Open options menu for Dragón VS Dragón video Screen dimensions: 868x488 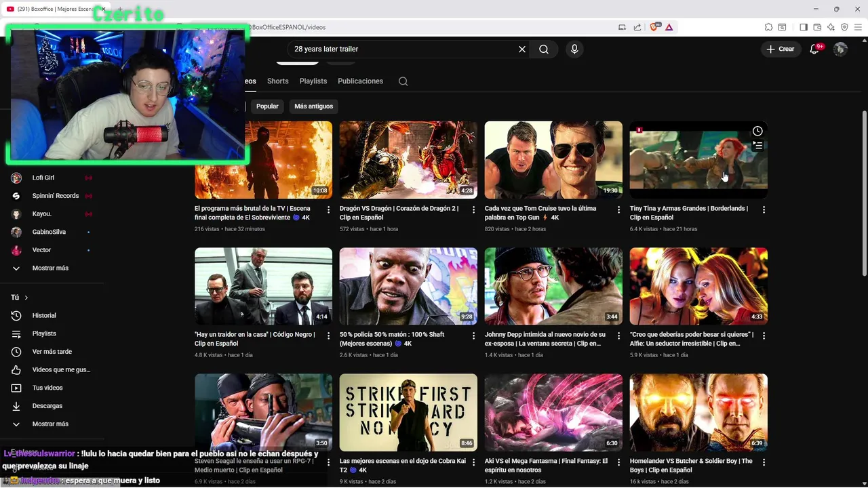[x=473, y=209]
